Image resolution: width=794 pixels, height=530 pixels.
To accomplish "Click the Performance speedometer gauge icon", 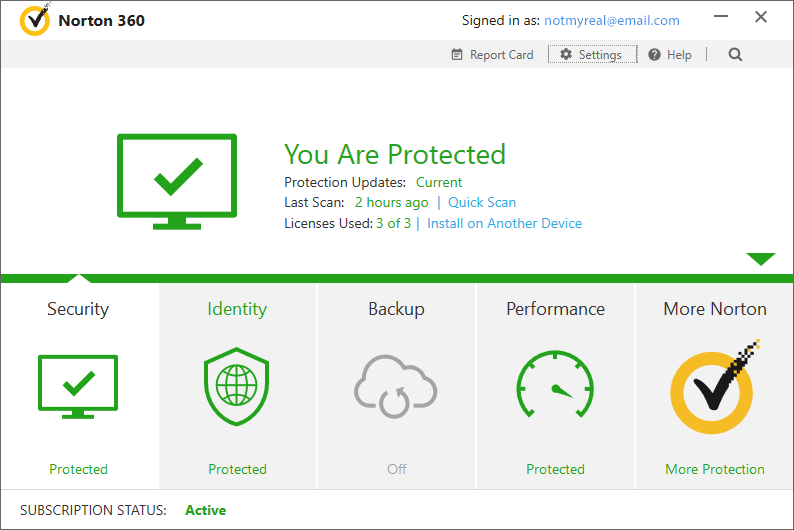I will (555, 384).
